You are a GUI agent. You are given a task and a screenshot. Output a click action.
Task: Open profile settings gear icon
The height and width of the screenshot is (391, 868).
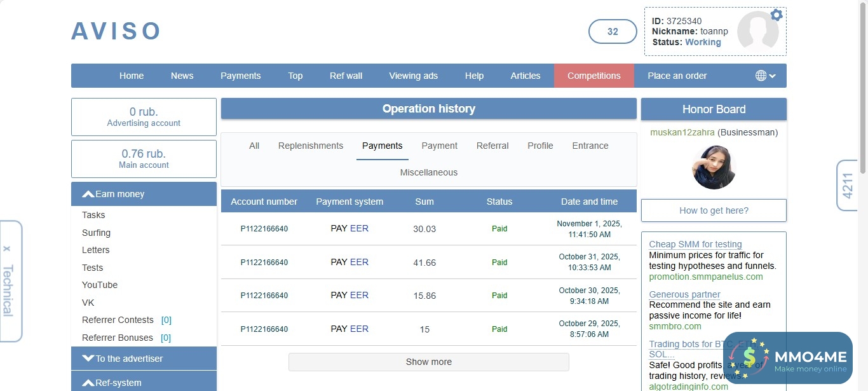click(776, 15)
